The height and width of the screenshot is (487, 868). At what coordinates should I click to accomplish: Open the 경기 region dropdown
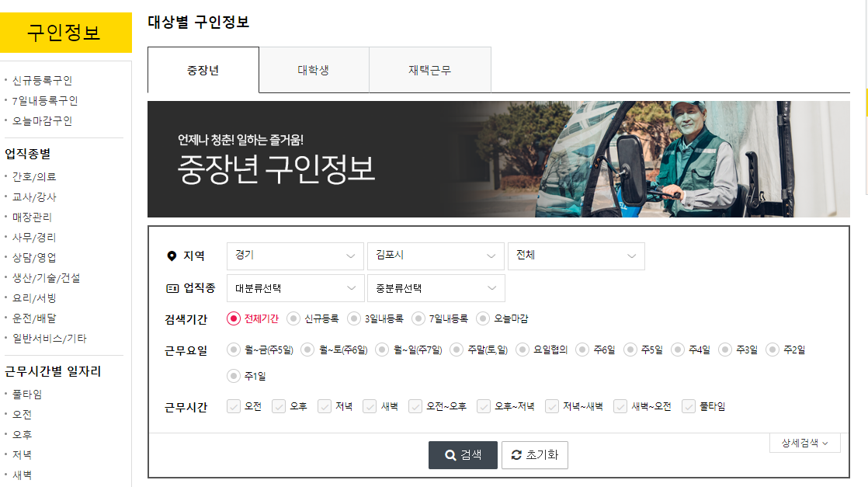click(295, 255)
